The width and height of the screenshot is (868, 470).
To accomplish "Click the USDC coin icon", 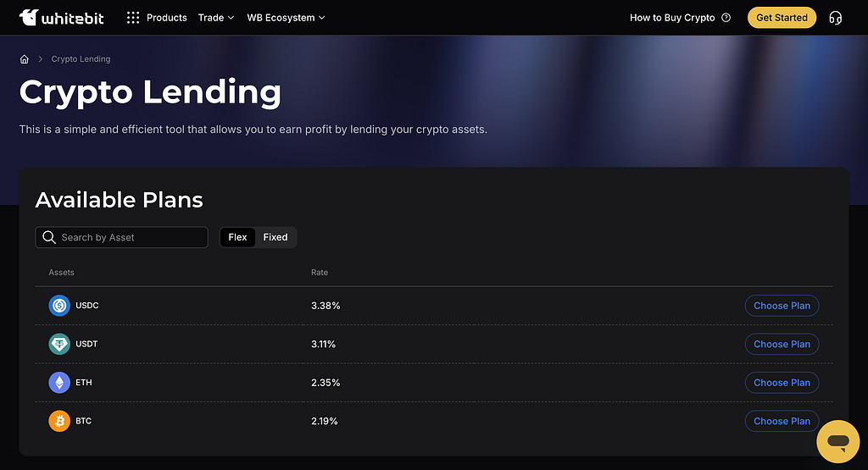I will [59, 306].
